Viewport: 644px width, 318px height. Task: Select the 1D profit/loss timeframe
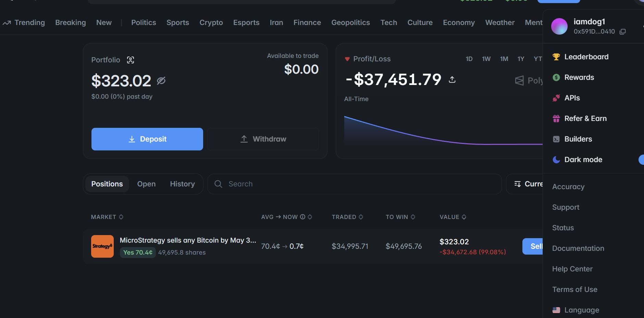[x=469, y=59]
